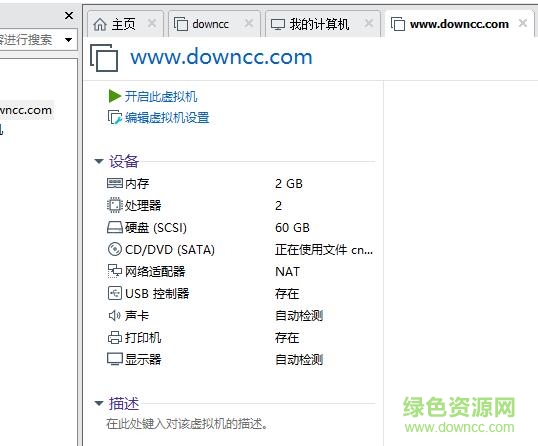The image size is (538, 446).
Task: Click 编辑虚拟机设置 link
Action: pyautogui.click(x=167, y=118)
